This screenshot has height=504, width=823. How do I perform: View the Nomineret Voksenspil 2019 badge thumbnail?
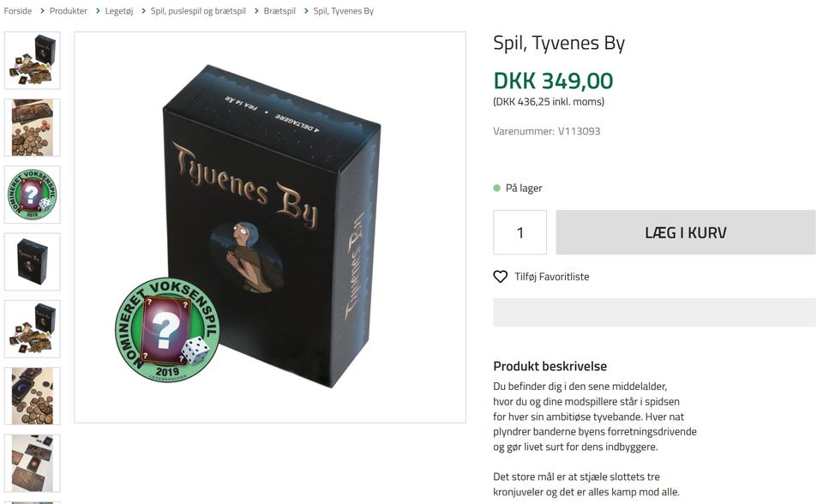tap(33, 195)
